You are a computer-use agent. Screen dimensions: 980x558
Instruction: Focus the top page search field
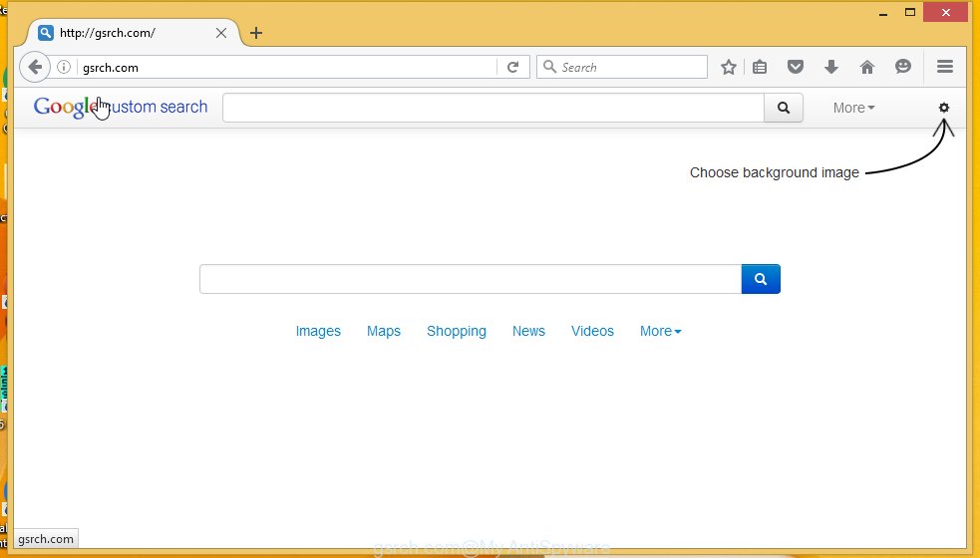coord(493,108)
